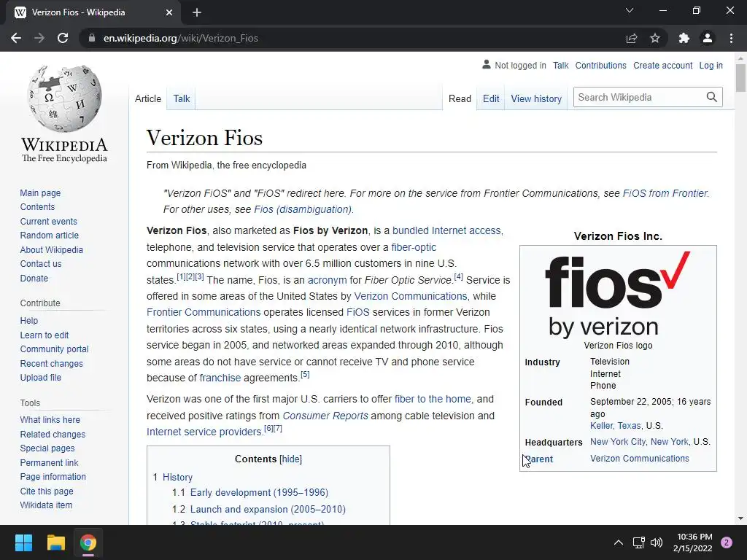Open the Wikidata item link
Screen dimensions: 747x560
46,505
